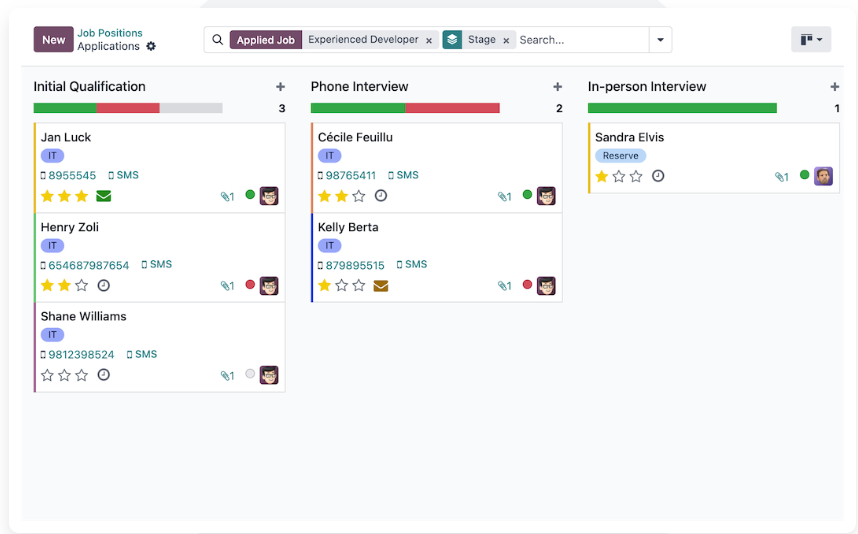Click the plus icon in the Phone Interview column
The height and width of the screenshot is (534, 858).
pyautogui.click(x=557, y=87)
